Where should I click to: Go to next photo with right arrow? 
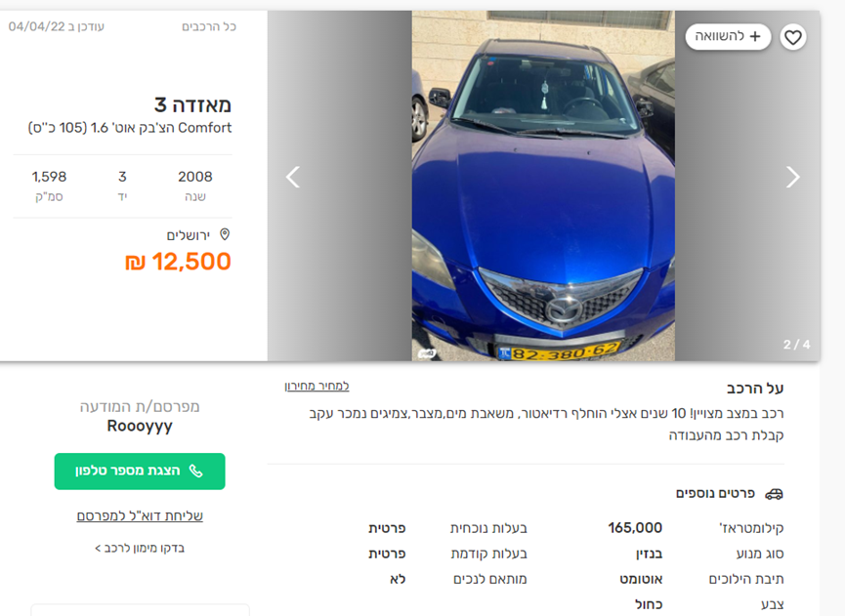tap(792, 177)
